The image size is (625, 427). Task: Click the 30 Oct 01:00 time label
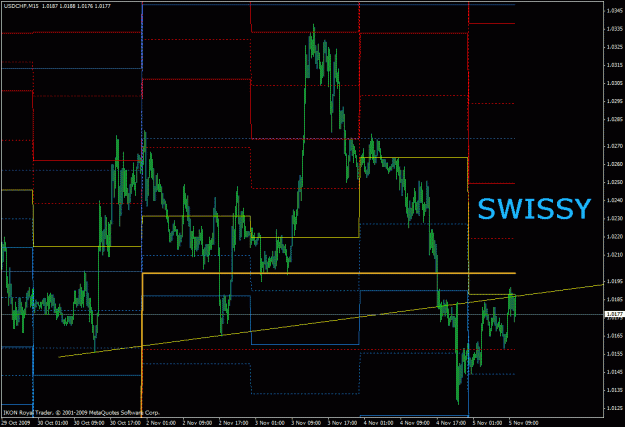(53, 423)
